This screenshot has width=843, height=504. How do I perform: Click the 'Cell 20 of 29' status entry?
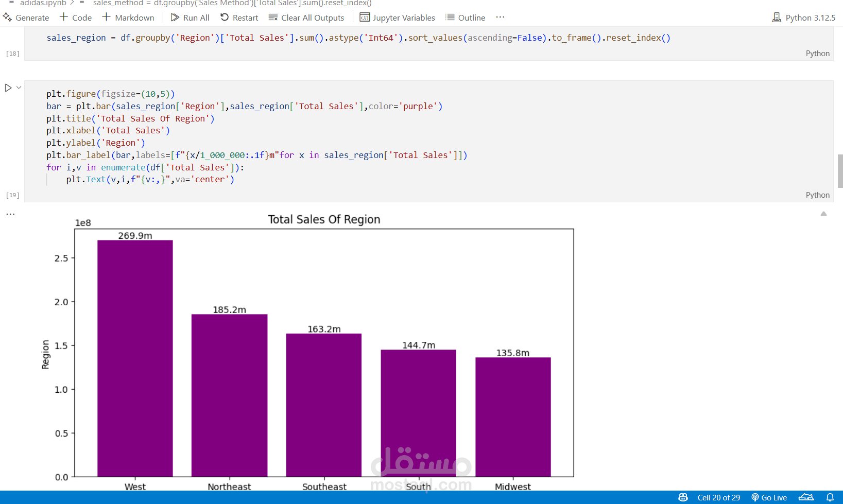tap(718, 497)
